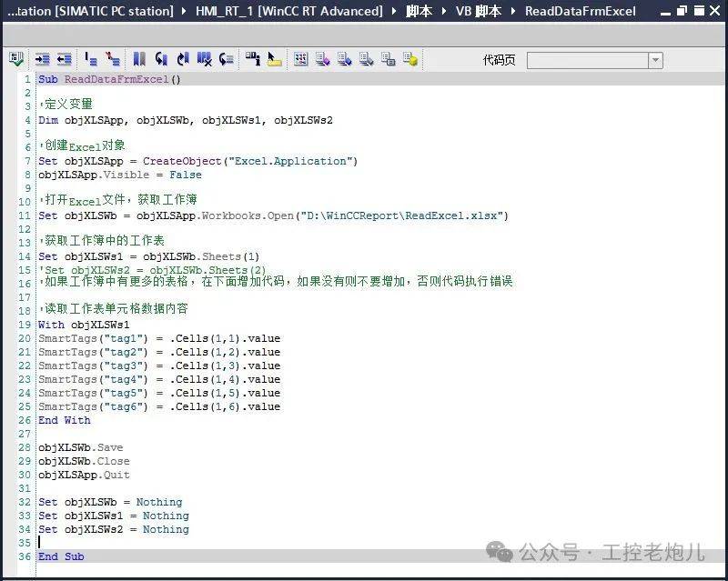728x581 pixels.
Task: Click the window restore/float button
Action: pos(682,11)
